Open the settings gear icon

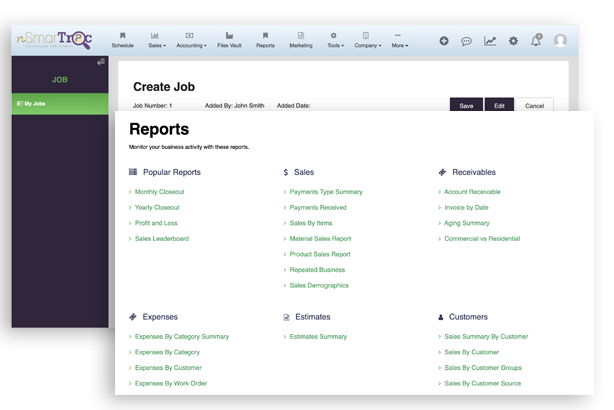(x=513, y=41)
